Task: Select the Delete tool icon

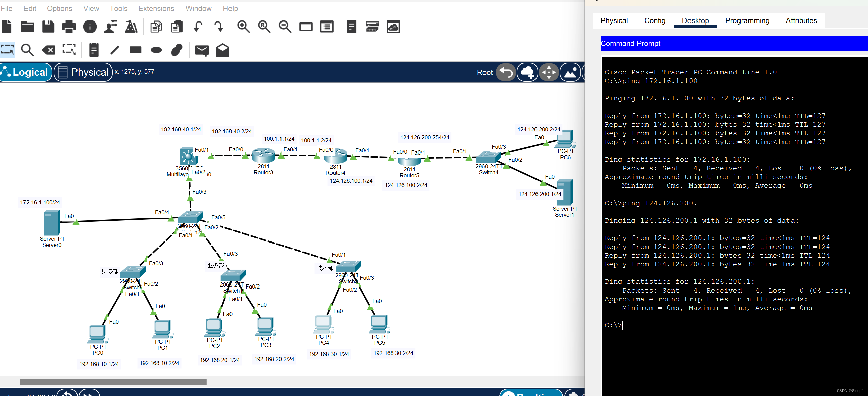Action: click(49, 50)
